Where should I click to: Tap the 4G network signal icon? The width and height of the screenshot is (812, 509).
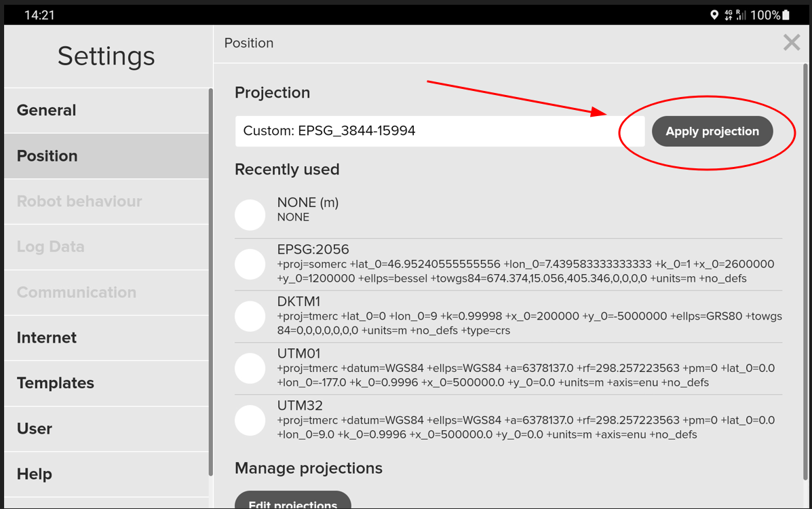click(729, 15)
